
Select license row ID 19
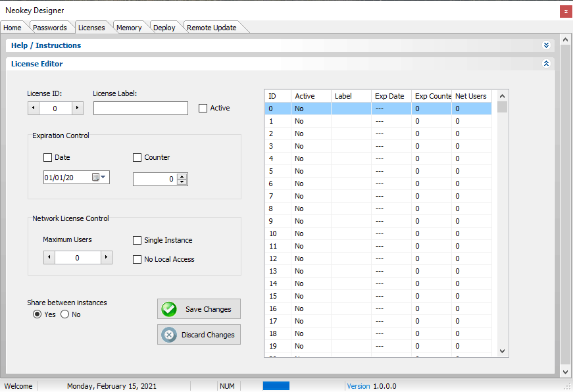[378, 346]
